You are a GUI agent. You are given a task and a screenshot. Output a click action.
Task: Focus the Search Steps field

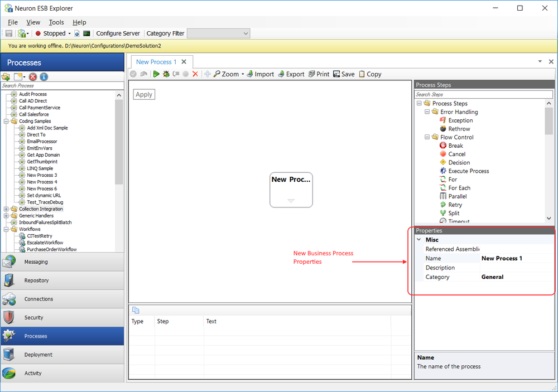coord(484,95)
